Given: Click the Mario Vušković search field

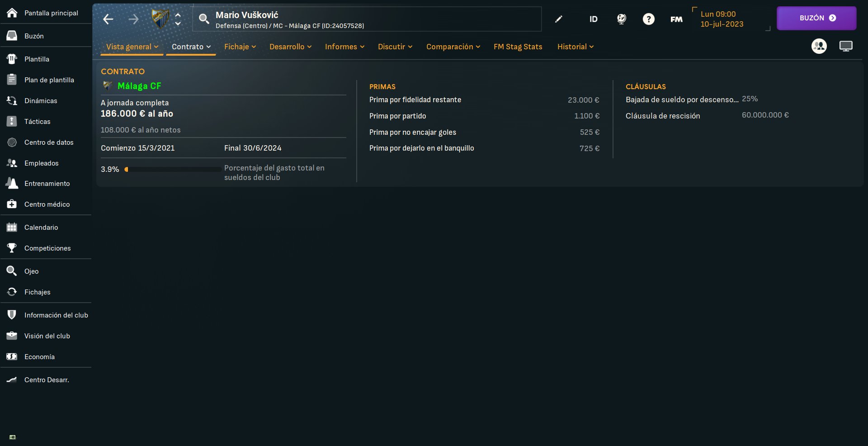Looking at the screenshot, I should point(367,19).
